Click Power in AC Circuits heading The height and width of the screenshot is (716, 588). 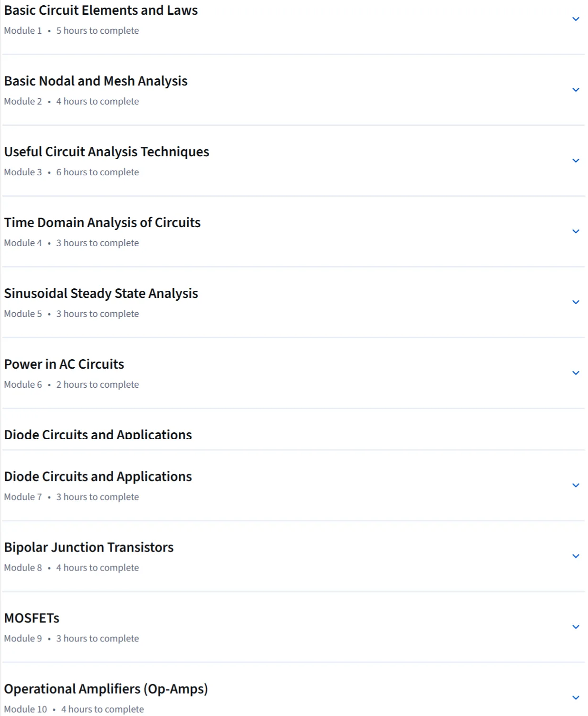(x=64, y=364)
